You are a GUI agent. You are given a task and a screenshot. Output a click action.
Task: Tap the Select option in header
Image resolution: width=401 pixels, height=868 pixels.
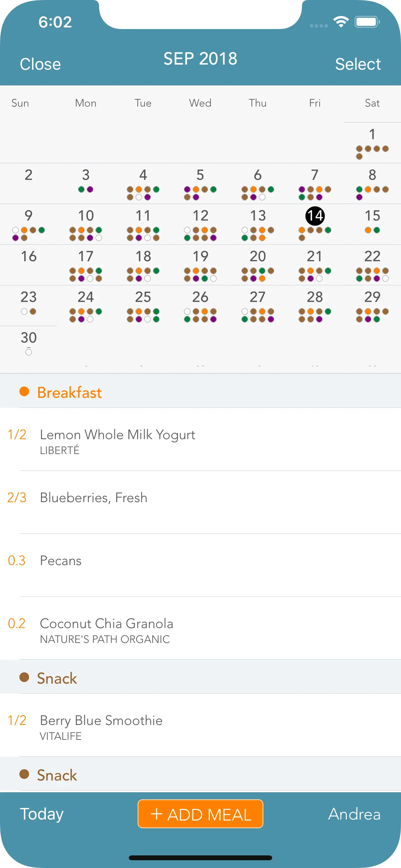coord(358,64)
